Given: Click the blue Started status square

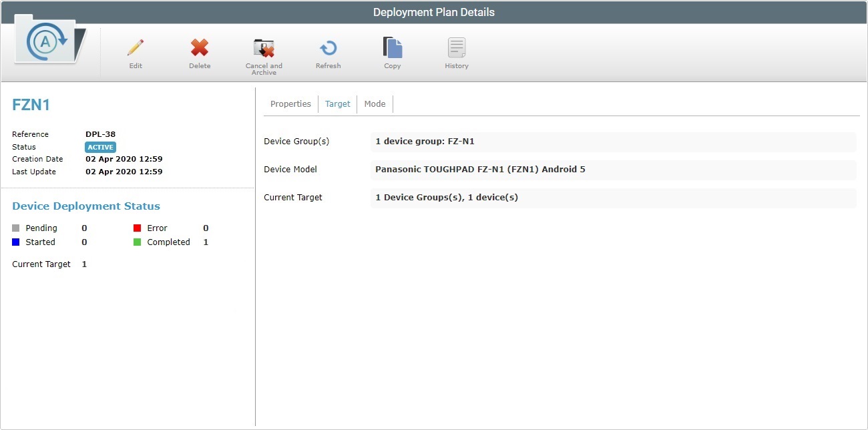Looking at the screenshot, I should tap(15, 242).
